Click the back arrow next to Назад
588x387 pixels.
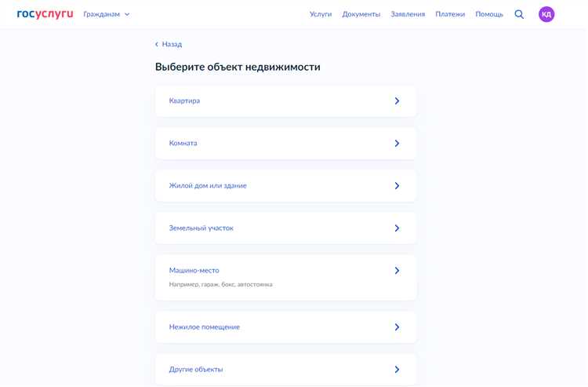(x=157, y=44)
